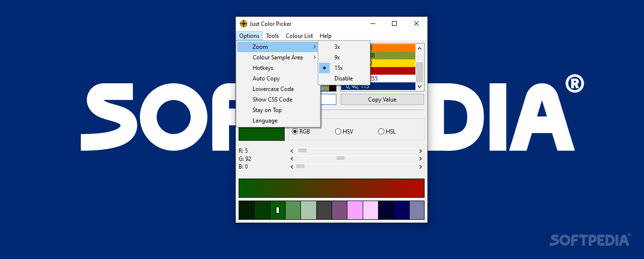Pick the medium green palette swatch

point(293,210)
